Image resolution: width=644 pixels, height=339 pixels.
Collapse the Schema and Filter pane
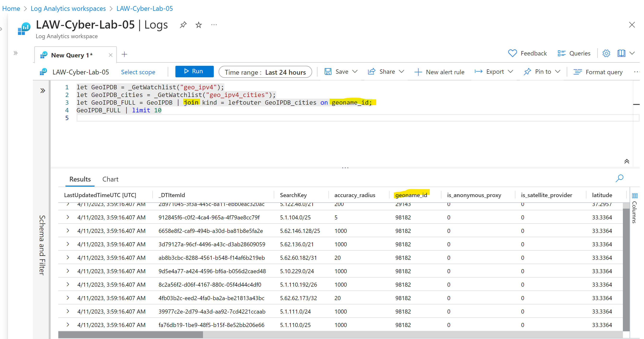[42, 91]
